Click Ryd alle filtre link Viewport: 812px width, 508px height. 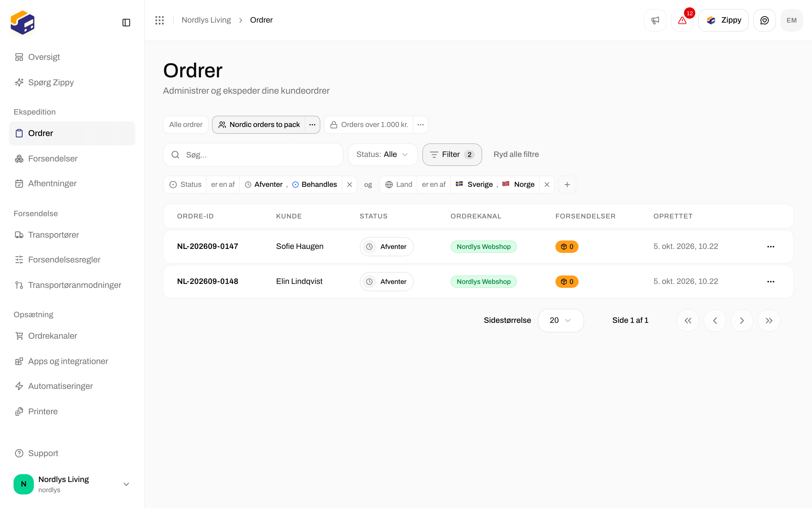tap(516, 155)
